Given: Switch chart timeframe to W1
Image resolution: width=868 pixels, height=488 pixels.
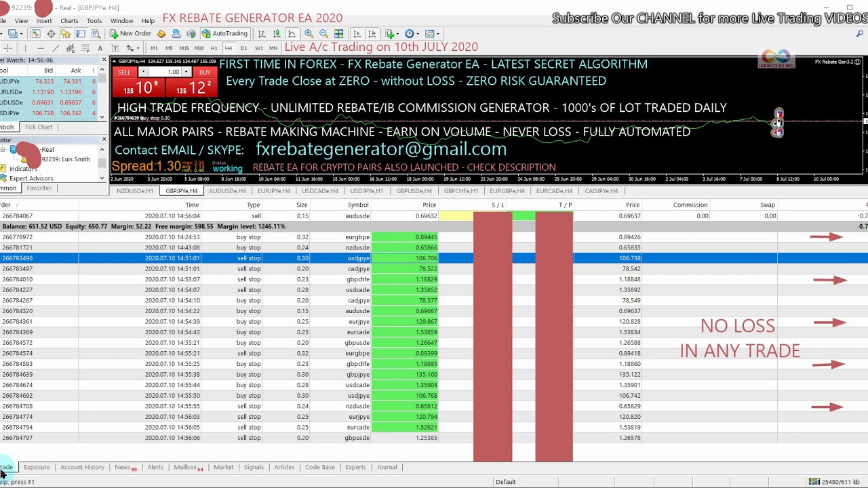Looking at the screenshot, I should (259, 48).
